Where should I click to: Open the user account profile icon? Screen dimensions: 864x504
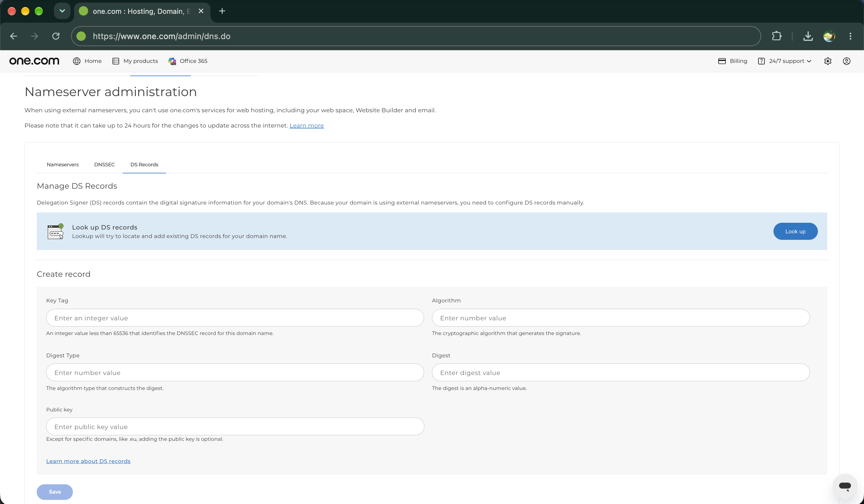tap(846, 61)
